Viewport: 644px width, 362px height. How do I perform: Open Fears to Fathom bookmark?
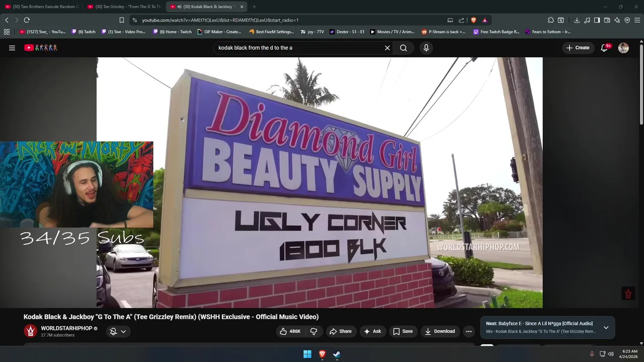point(547,32)
